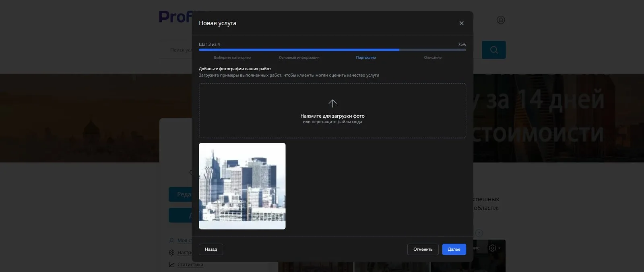Click the gear settings icon near gallery
Image resolution: width=644 pixels, height=272 pixels.
(492, 248)
